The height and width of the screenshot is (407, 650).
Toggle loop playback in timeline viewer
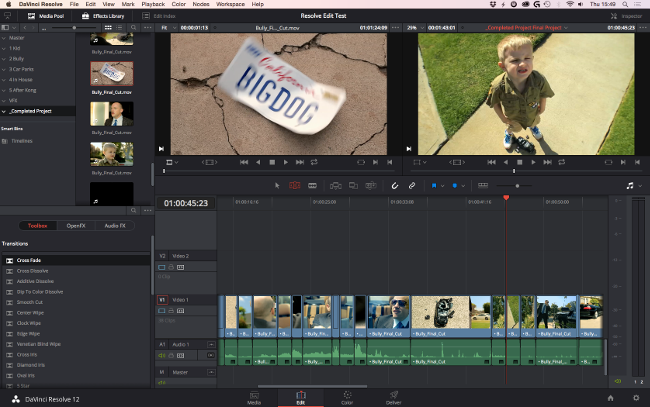coord(562,162)
